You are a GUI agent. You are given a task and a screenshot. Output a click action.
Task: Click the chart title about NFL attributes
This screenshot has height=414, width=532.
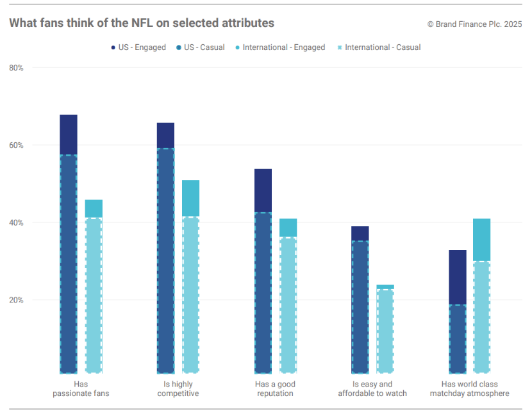click(x=142, y=23)
